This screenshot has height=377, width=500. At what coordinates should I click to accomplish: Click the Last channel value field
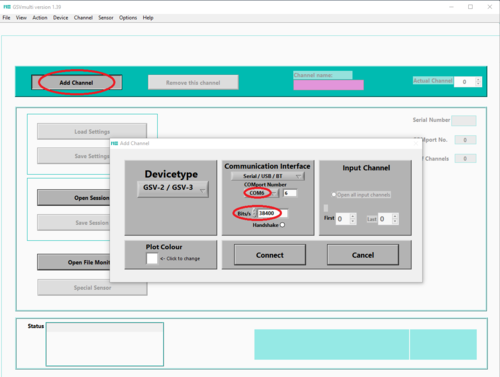385,219
